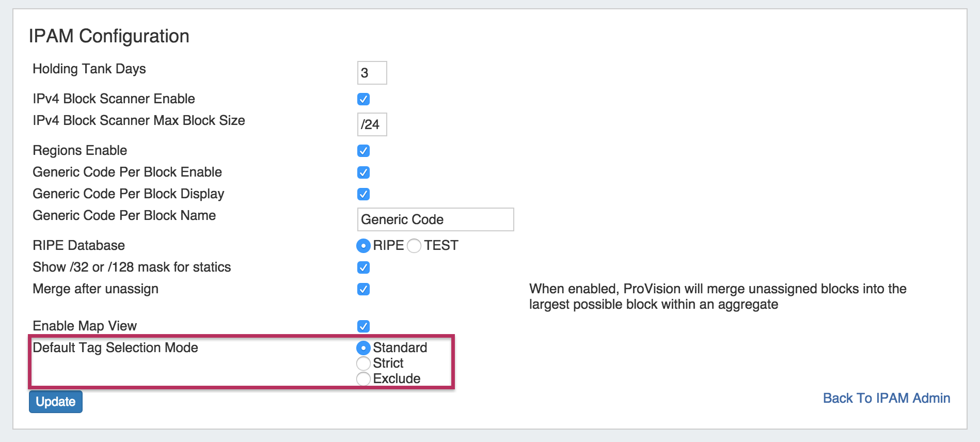Click the Merge after unassign description text
The height and width of the screenshot is (442, 980).
click(717, 296)
